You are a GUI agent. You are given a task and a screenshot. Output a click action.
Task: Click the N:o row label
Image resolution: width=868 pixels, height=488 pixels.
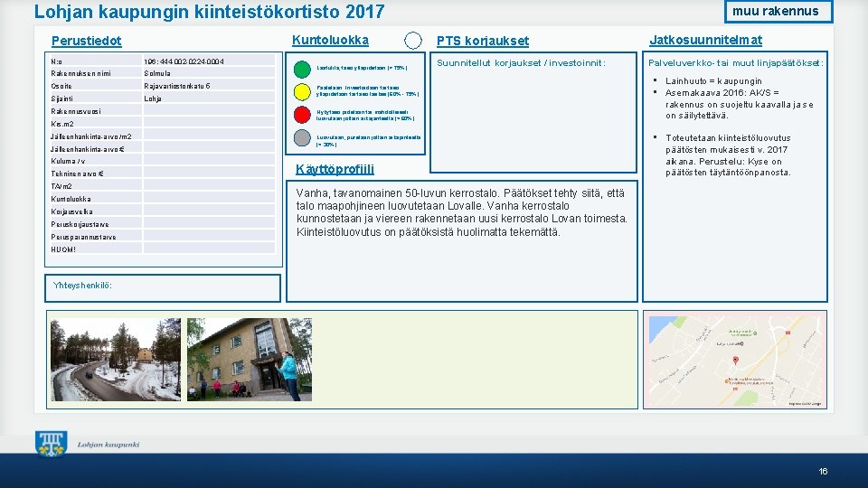56,61
